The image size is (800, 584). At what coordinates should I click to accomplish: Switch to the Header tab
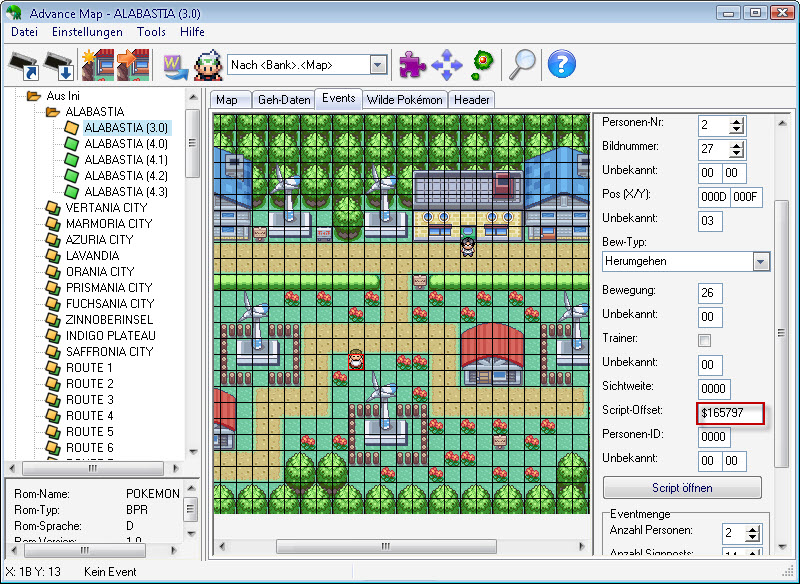point(471,99)
